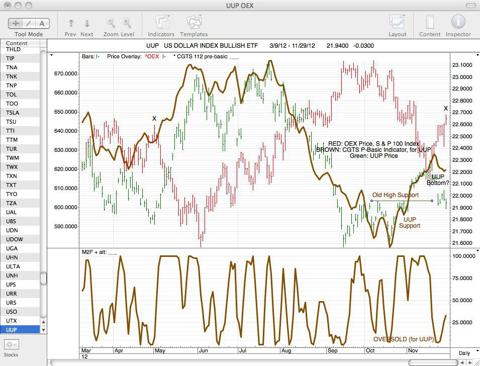Select TXN in the symbol list
The image size is (480, 366).
click(x=20, y=176)
